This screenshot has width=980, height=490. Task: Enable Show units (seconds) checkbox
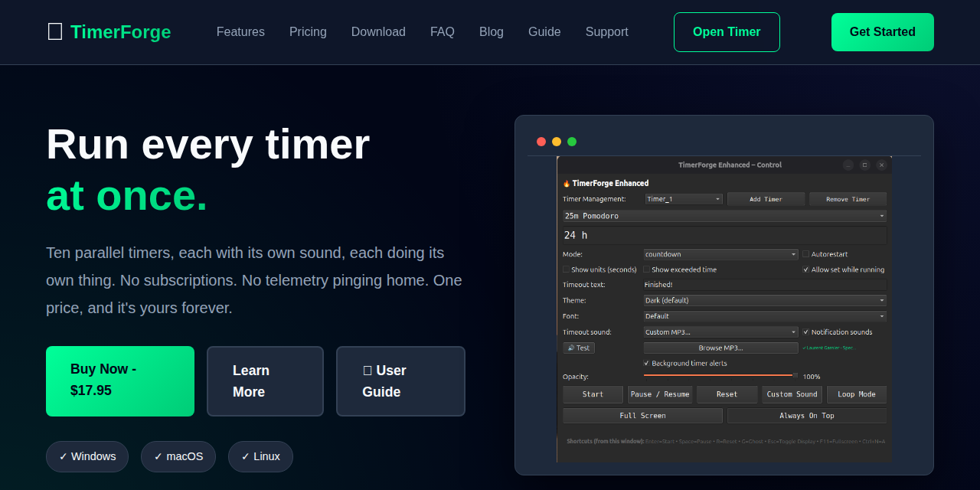point(566,269)
